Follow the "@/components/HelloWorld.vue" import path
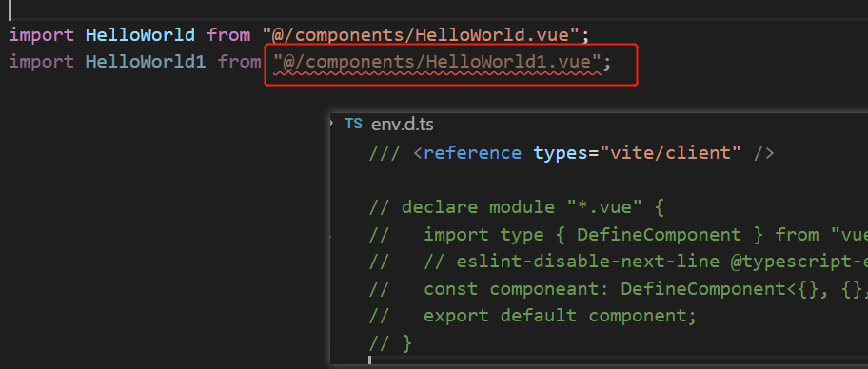This screenshot has width=868, height=369. click(x=422, y=35)
